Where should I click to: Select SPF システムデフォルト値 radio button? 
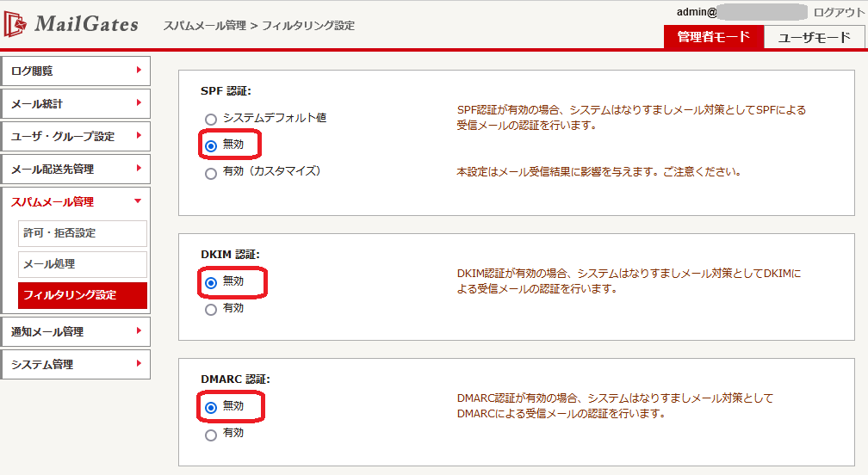pos(211,119)
